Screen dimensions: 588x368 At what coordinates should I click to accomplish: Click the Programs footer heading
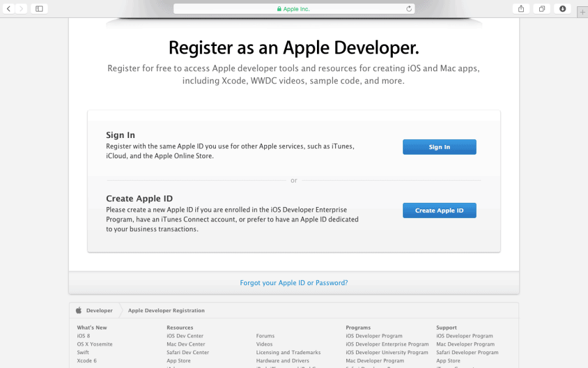click(358, 327)
